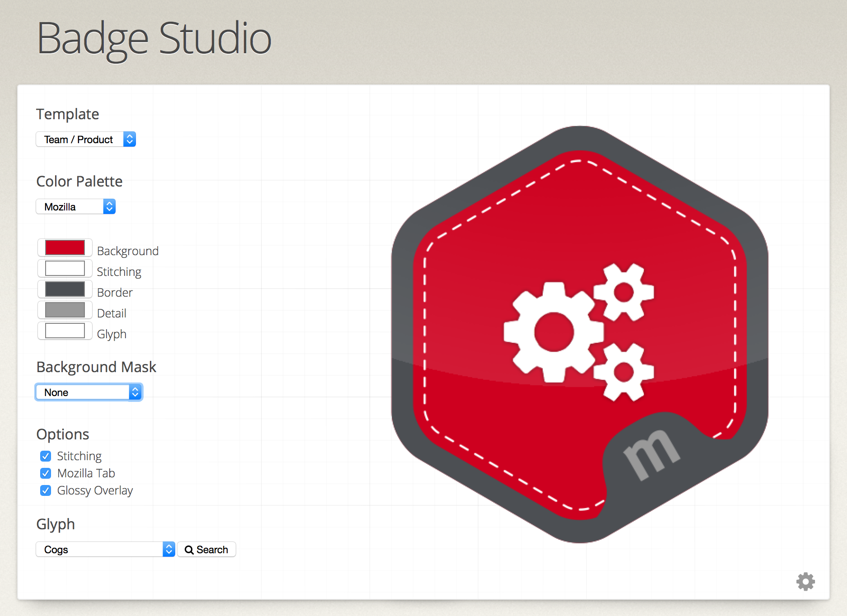
Task: Expand the Color Palette dropdown set to Mozilla
Action: 76,207
